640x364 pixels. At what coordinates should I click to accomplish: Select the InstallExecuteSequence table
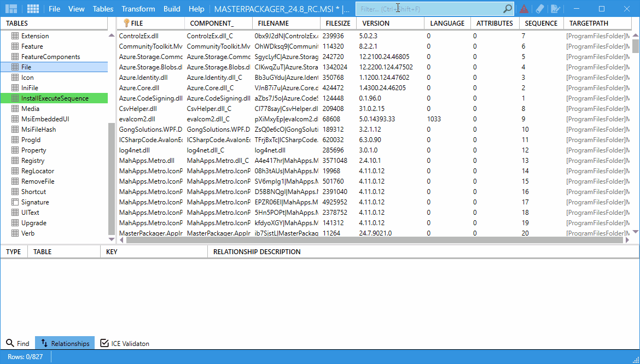point(54,98)
